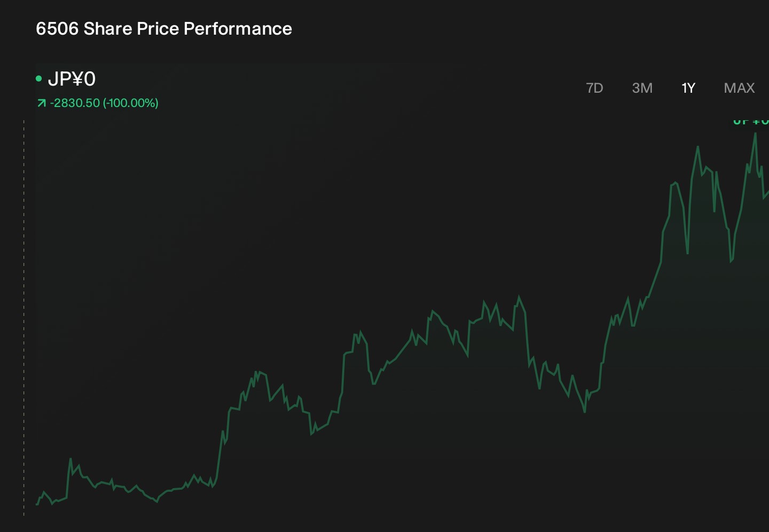
Task: Click the cut-off green price label top right
Action: coord(751,122)
